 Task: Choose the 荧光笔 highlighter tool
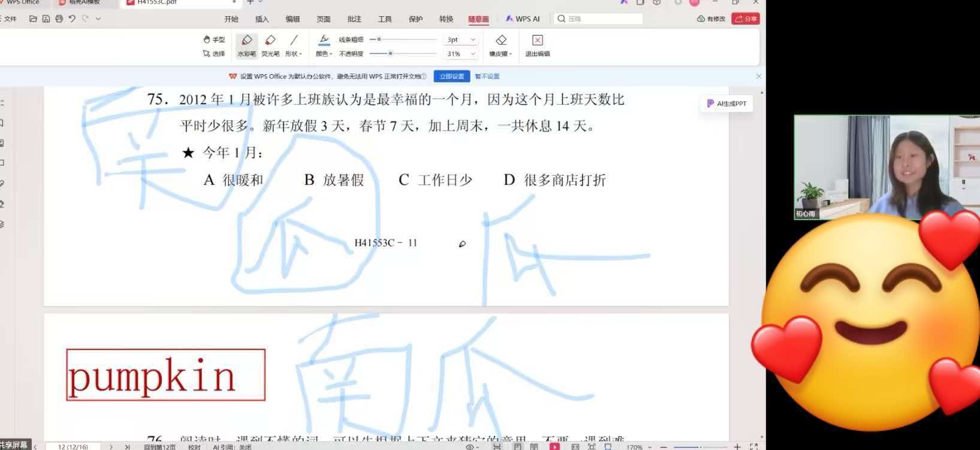tap(270, 45)
